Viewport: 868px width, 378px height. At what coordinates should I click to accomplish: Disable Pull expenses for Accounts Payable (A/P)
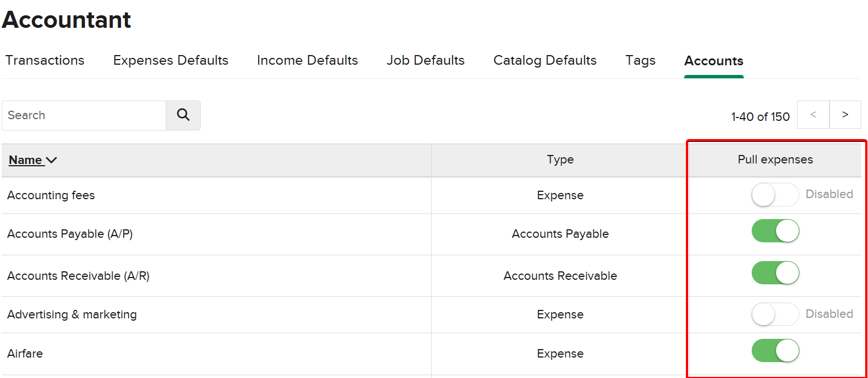tap(775, 232)
